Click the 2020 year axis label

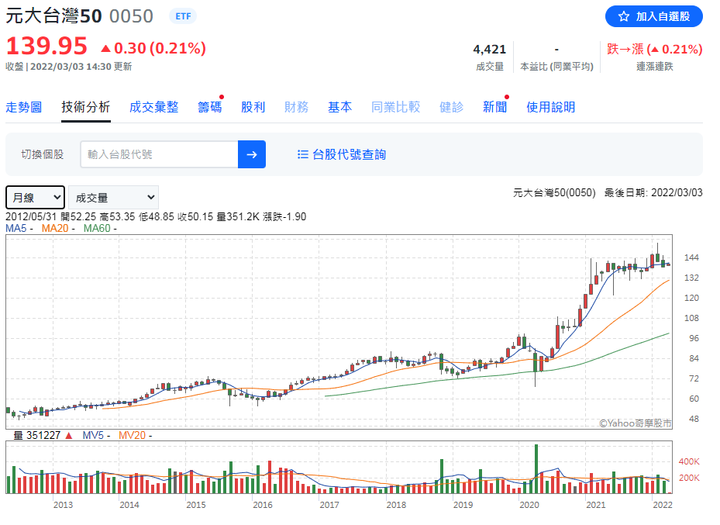[x=529, y=505]
